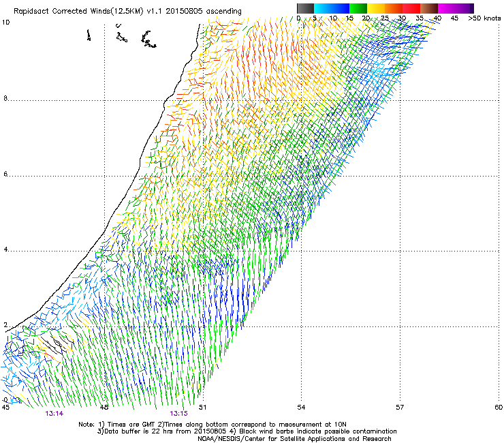Click latitude label 10 on the axis
The image size is (504, 443).
point(5,22)
